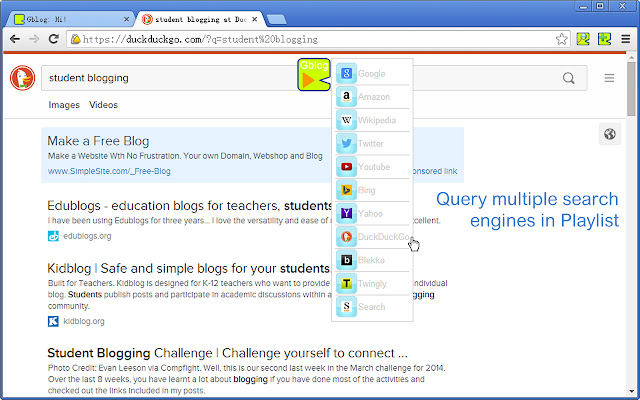The image size is (640, 400).
Task: Open the Make a Free Blog ad link
Action: [x=98, y=141]
